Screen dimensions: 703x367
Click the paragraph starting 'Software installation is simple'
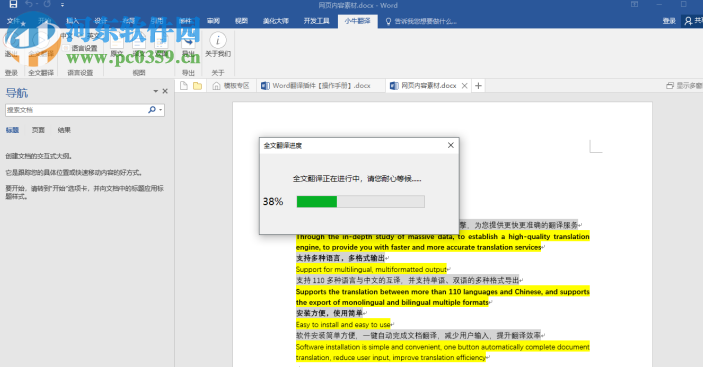[443, 352]
